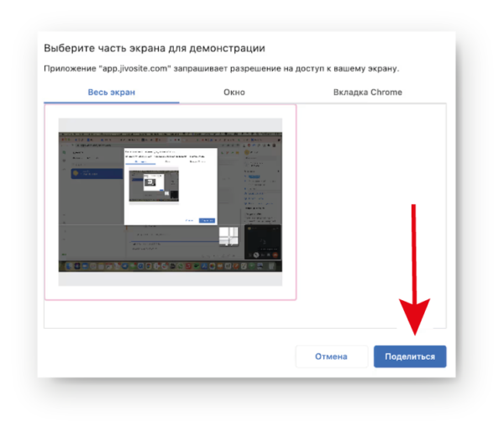Open the "Вкладка Chrome" tab

(368, 92)
